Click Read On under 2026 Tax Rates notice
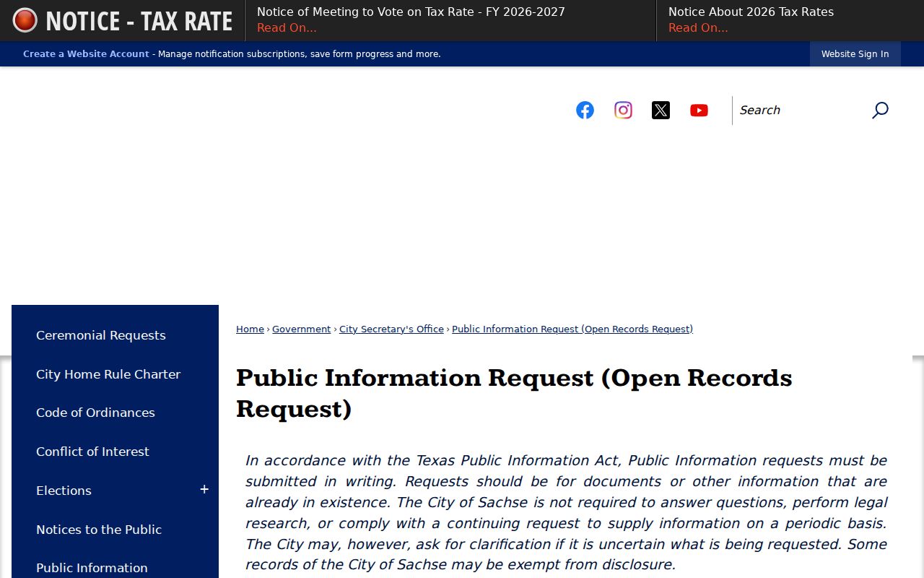The image size is (924, 578). pyautogui.click(x=698, y=28)
